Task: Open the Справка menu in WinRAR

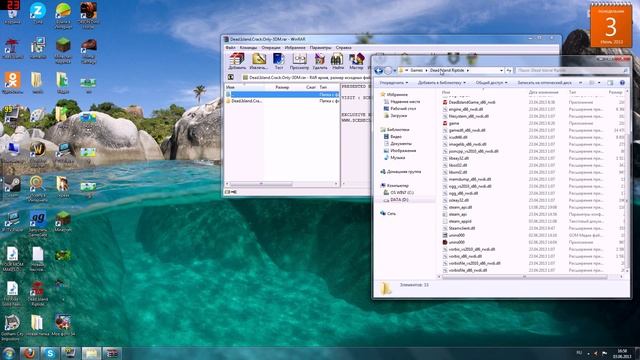Action: pos(343,48)
